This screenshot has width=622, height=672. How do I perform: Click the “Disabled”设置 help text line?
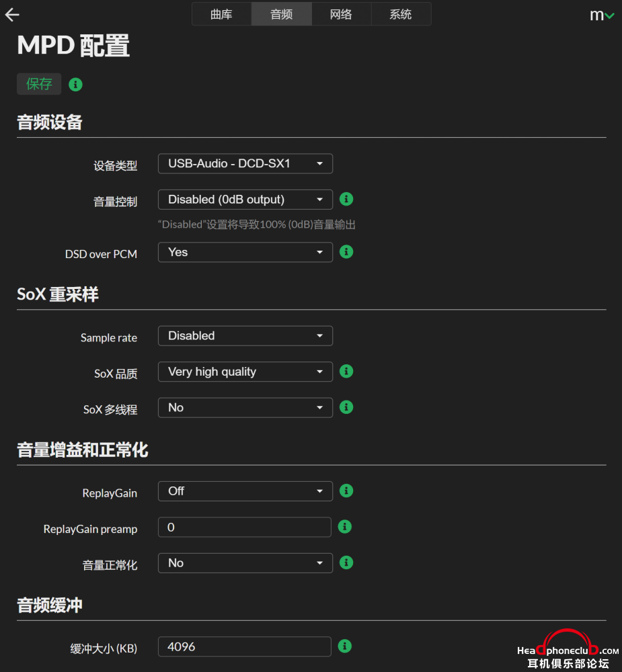click(256, 224)
